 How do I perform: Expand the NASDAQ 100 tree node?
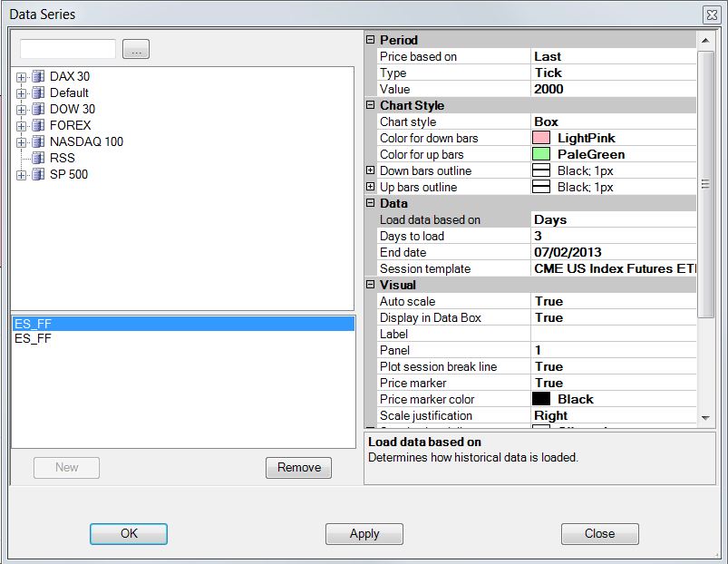click(x=21, y=142)
